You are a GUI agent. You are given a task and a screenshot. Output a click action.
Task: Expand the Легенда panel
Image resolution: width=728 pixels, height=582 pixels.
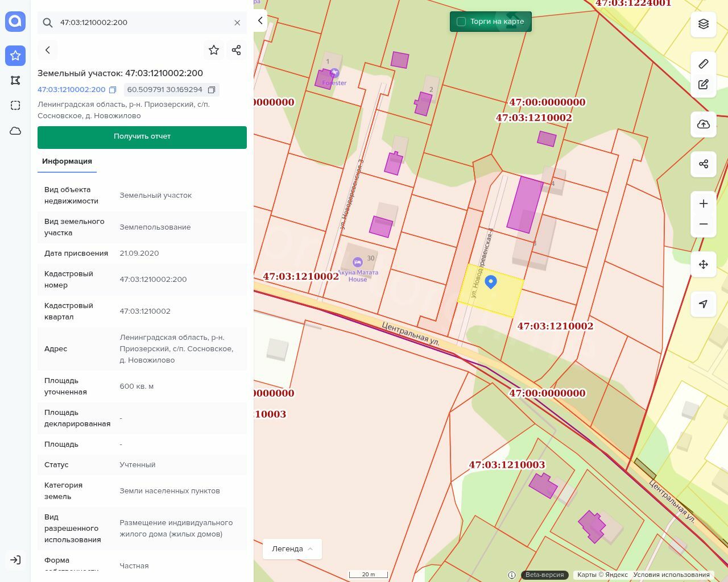coord(292,549)
